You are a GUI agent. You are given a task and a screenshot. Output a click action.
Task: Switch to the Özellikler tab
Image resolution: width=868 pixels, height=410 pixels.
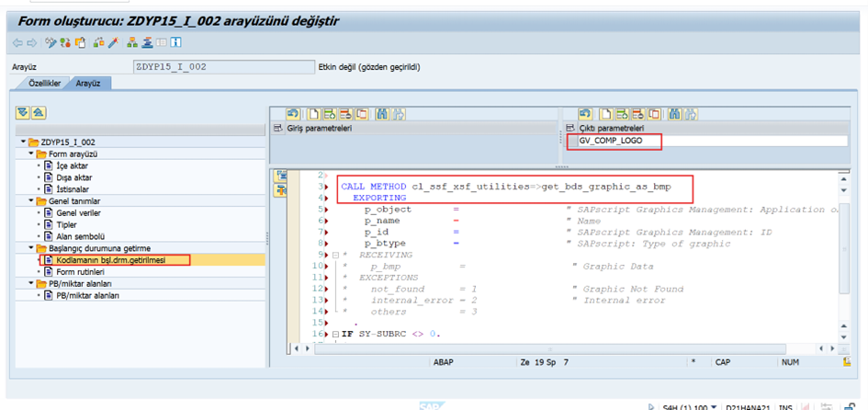(44, 83)
